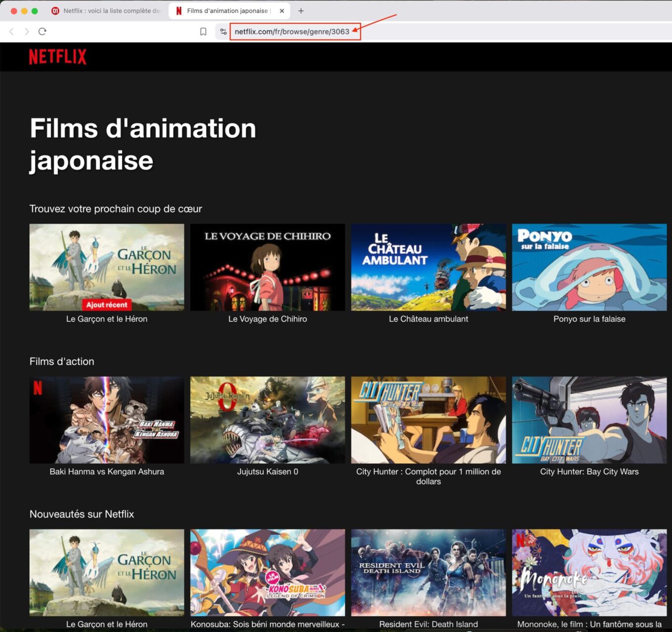The image size is (672, 632).
Task: Select the Le Château ambulant poster image
Action: tap(428, 267)
